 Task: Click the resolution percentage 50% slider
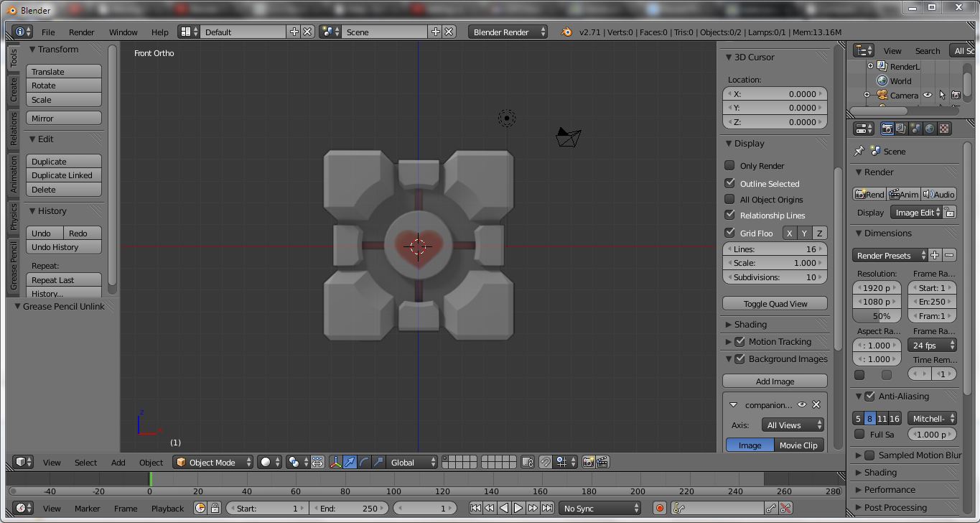[877, 315]
